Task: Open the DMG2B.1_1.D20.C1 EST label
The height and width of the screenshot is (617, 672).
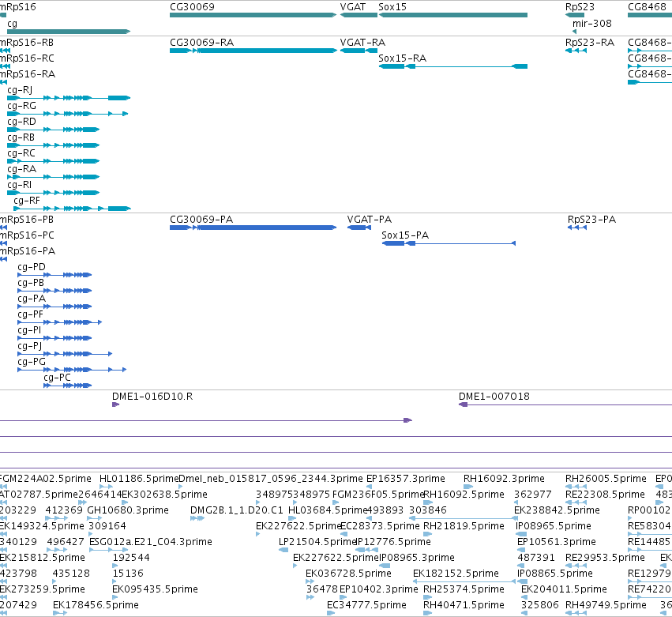Action: [237, 510]
